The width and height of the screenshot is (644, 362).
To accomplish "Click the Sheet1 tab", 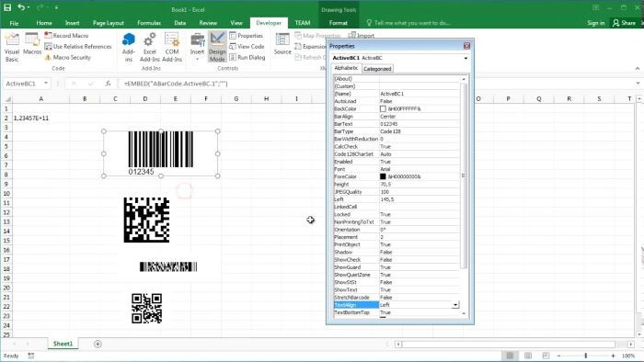I will point(63,344).
